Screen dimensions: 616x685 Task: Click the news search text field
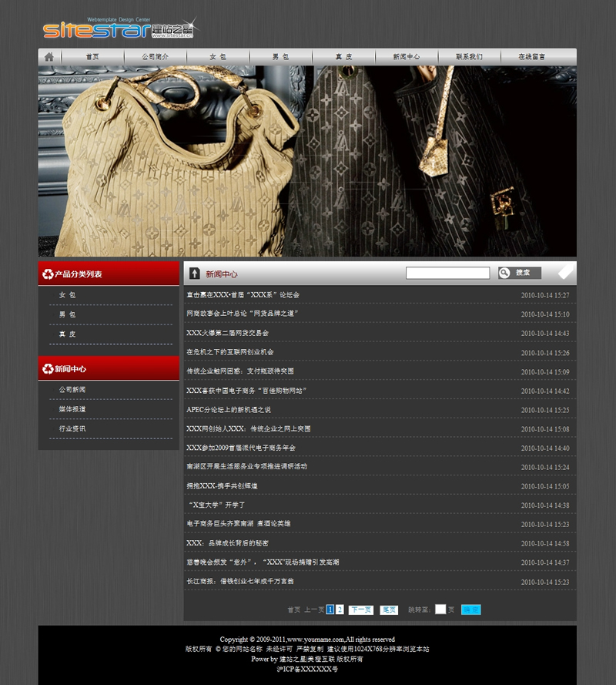[447, 273]
